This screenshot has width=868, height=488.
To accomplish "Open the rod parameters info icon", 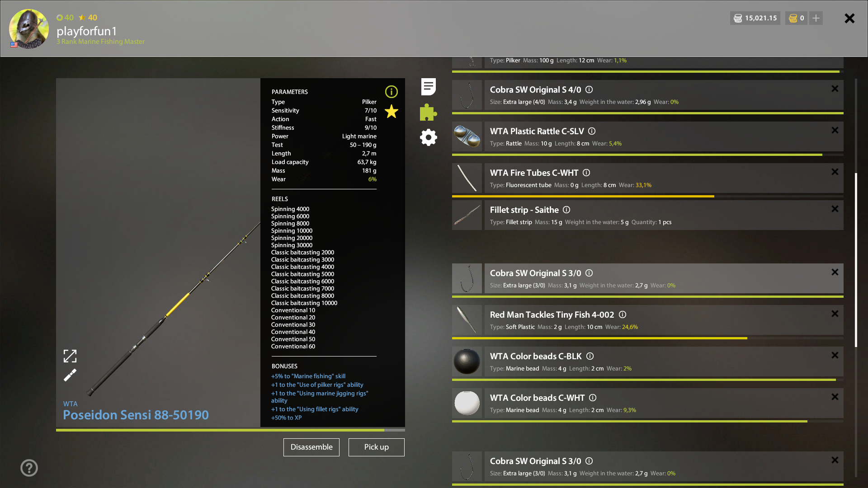I will pyautogui.click(x=391, y=92).
